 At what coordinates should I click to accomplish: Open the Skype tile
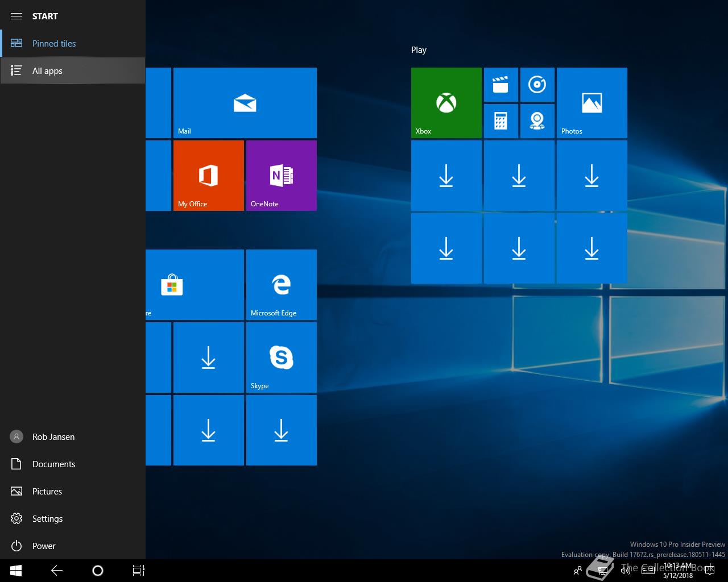coord(282,357)
